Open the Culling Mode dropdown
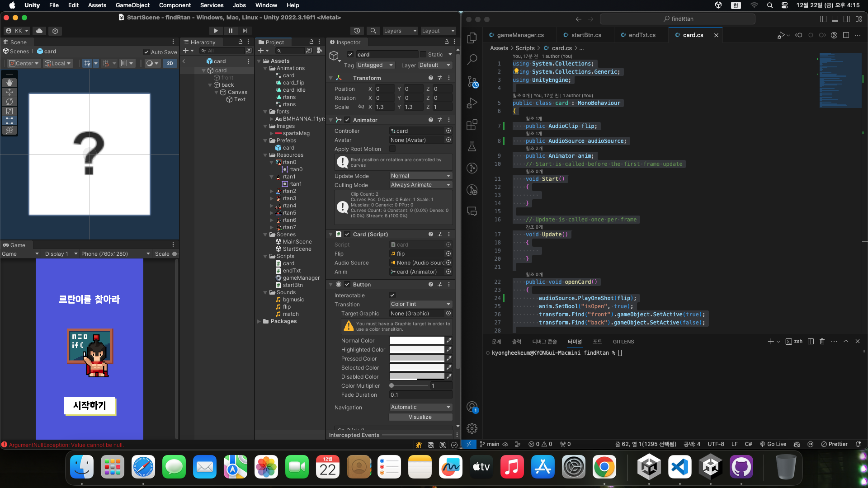Image resolution: width=868 pixels, height=488 pixels. [x=420, y=185]
